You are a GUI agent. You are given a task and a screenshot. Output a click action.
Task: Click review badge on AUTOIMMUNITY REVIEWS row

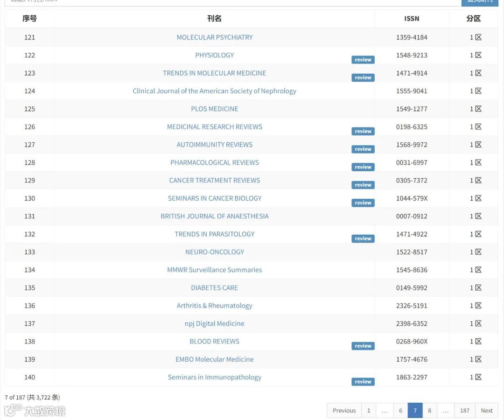(363, 149)
